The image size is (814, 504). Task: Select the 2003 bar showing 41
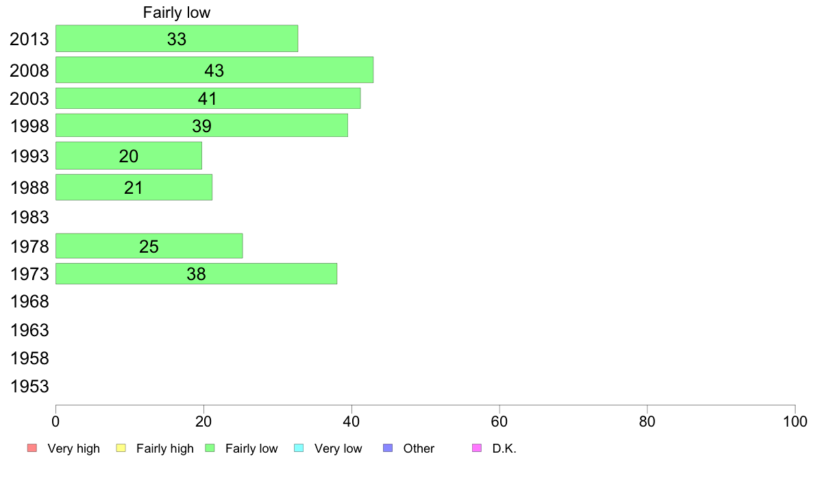coord(208,98)
